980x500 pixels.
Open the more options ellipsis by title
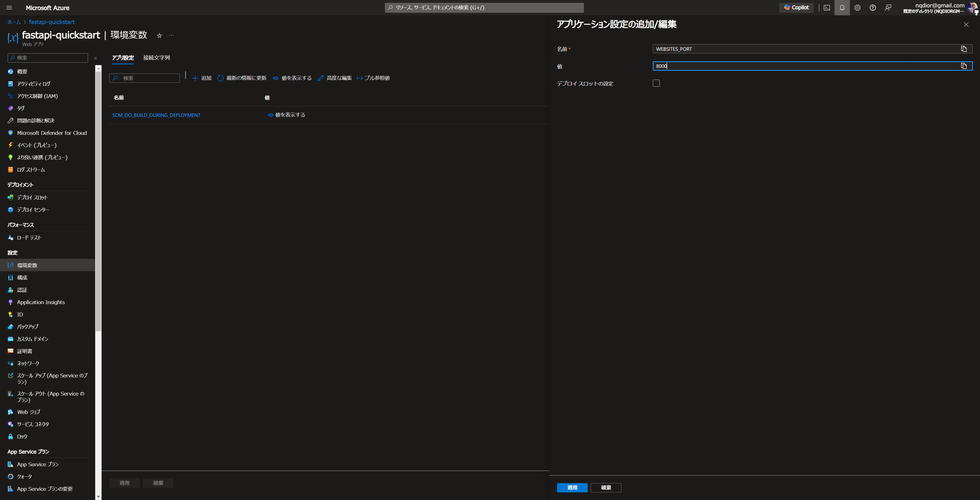(x=171, y=35)
